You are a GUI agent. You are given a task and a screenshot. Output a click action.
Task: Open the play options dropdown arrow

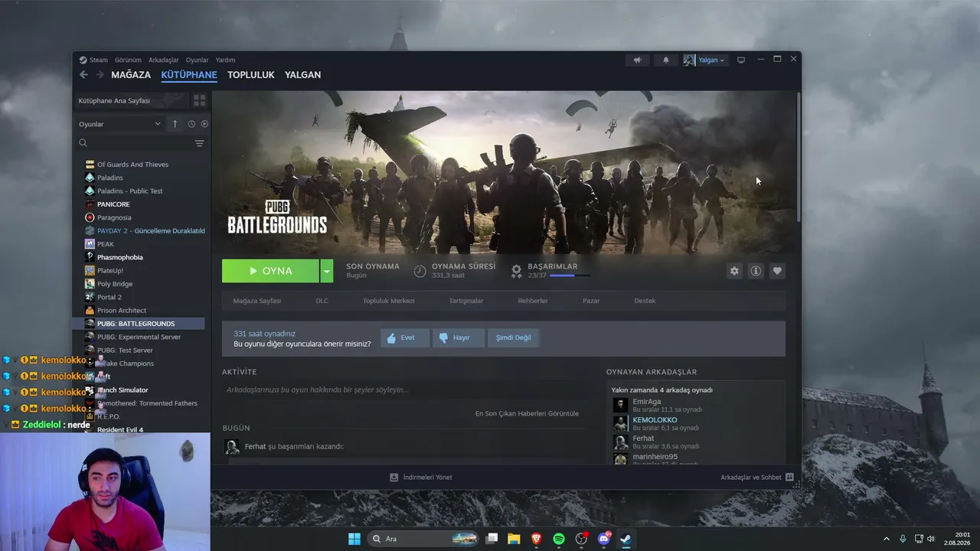[x=327, y=271]
